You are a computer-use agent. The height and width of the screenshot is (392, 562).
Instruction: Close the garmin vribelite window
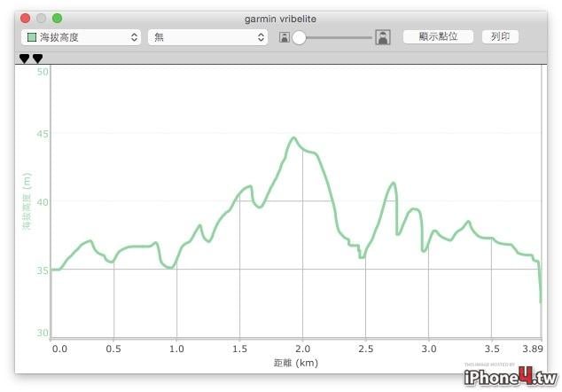pos(25,19)
